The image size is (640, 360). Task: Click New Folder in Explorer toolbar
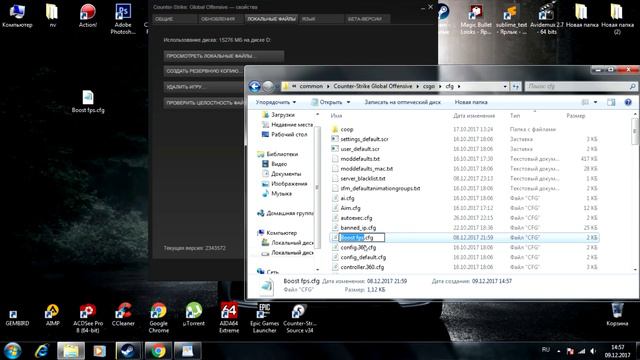coord(471,102)
